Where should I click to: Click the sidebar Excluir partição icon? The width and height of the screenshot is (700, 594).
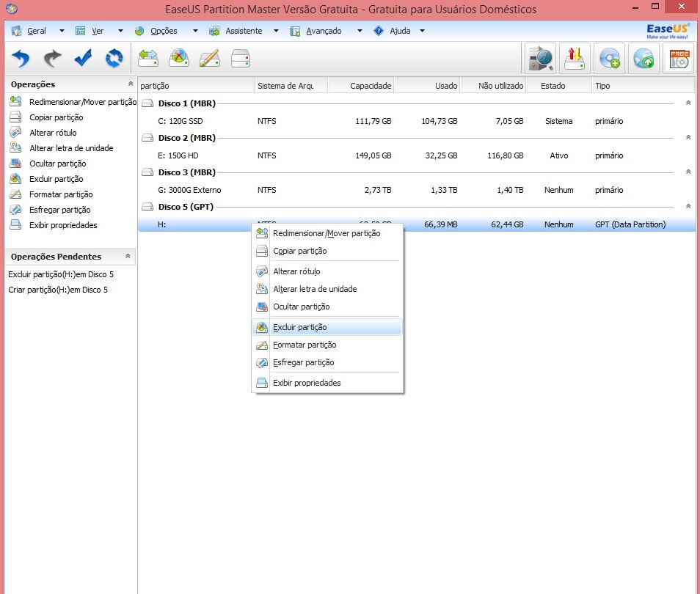(x=15, y=178)
